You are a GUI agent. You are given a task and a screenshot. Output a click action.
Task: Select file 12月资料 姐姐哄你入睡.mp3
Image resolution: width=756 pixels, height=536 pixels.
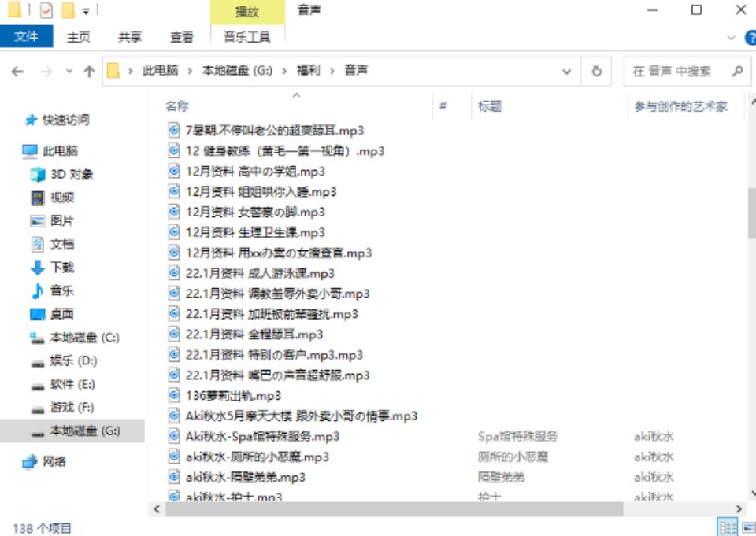coord(261,192)
